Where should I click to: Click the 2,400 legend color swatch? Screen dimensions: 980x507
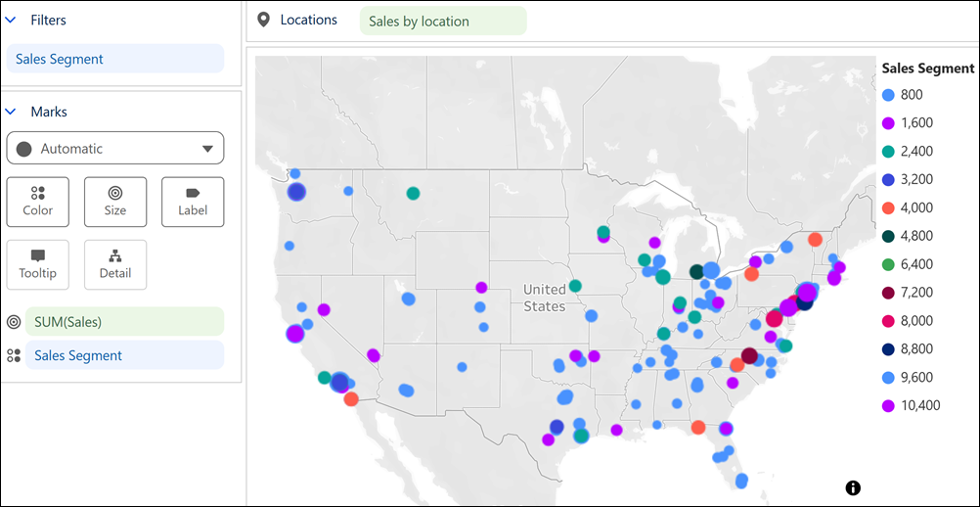(887, 152)
